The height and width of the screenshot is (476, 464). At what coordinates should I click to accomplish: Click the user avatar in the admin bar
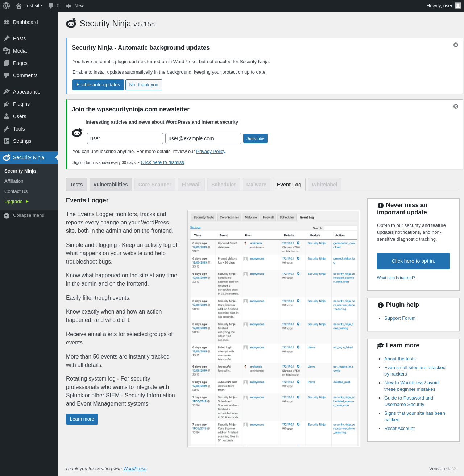(458, 5)
